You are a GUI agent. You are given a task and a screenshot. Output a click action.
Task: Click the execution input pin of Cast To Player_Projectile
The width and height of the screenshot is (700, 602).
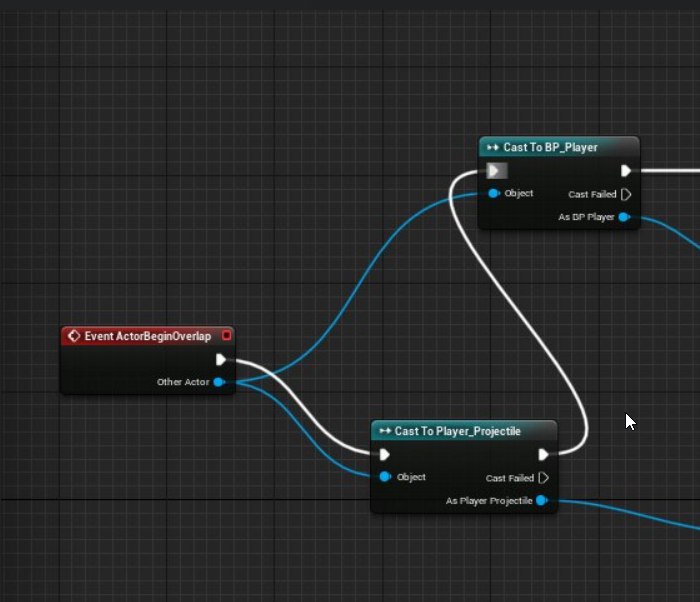click(384, 455)
